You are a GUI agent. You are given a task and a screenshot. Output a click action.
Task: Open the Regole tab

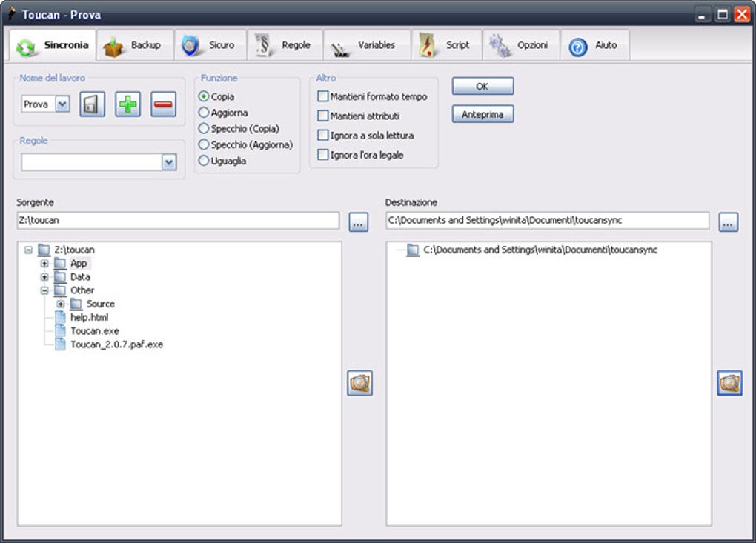coord(285,45)
